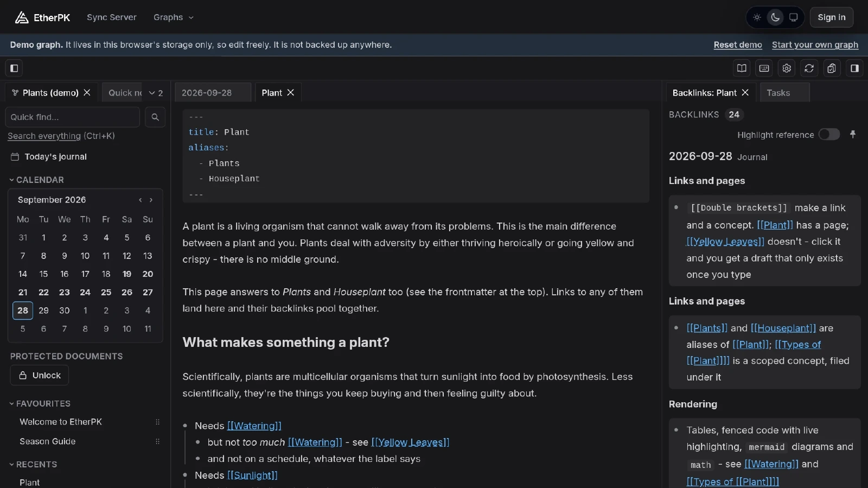The width and height of the screenshot is (868, 488).
Task: Switch to the Tasks tab
Action: [784, 93]
